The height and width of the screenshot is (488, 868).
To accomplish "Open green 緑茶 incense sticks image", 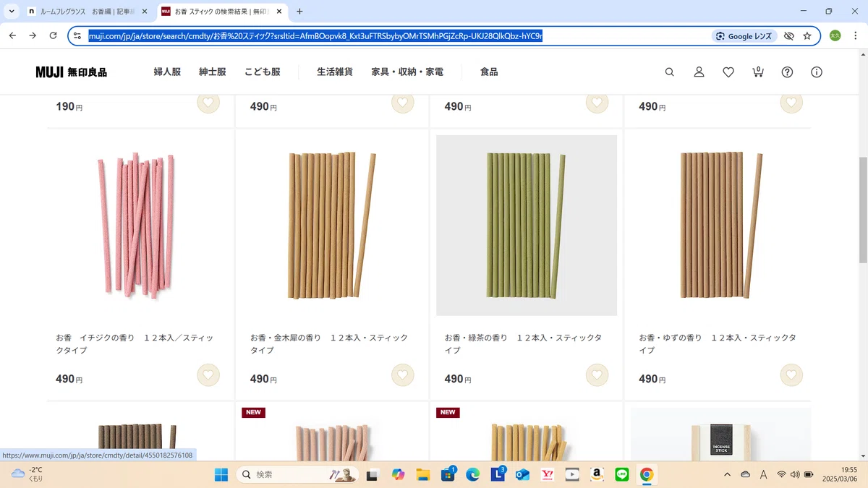I will (527, 226).
